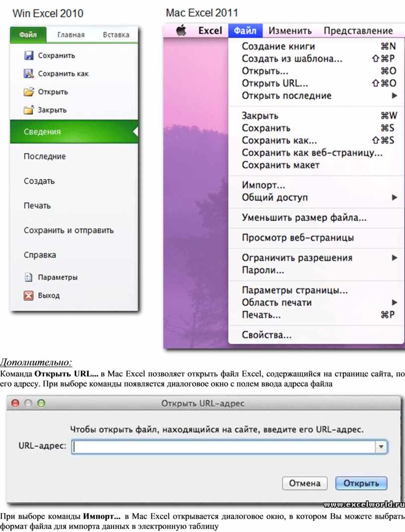
Task: Click the red Выход exit icon
Action: pyautogui.click(x=29, y=296)
